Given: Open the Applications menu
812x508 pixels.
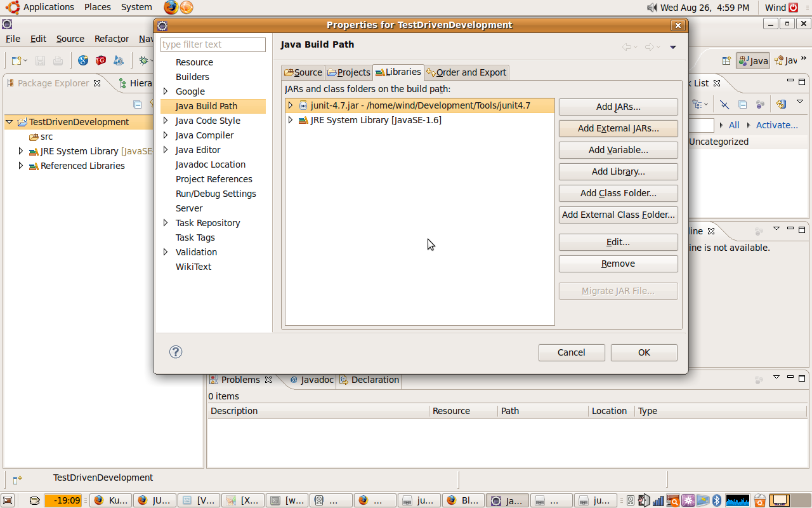Looking at the screenshot, I should (x=49, y=8).
